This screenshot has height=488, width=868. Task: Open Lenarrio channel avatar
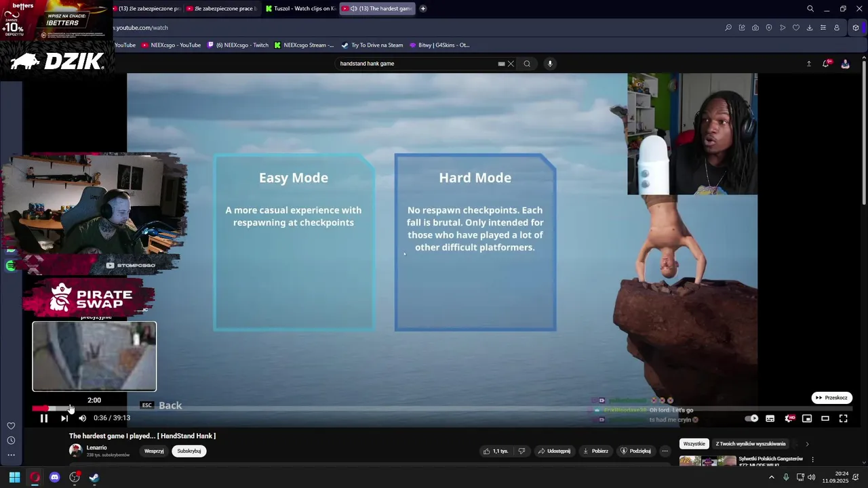click(75, 451)
